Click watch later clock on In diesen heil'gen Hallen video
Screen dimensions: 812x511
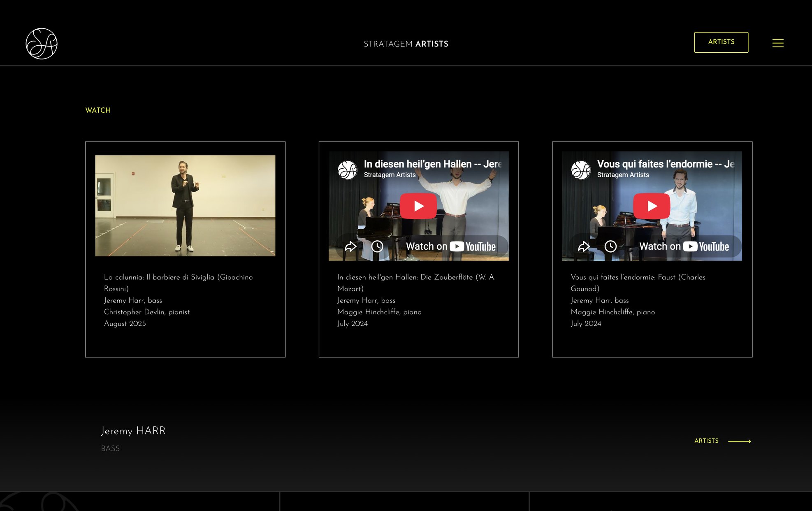pos(377,246)
